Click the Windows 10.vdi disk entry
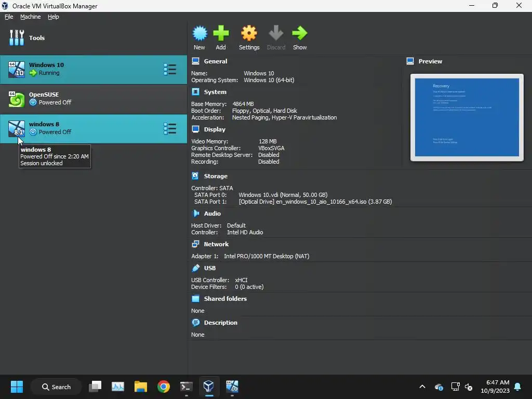This screenshot has width=532, height=399. [283, 195]
